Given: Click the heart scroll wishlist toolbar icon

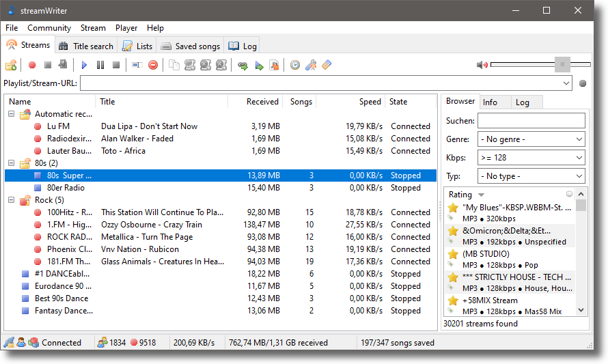Looking at the screenshot, I should pos(190,65).
